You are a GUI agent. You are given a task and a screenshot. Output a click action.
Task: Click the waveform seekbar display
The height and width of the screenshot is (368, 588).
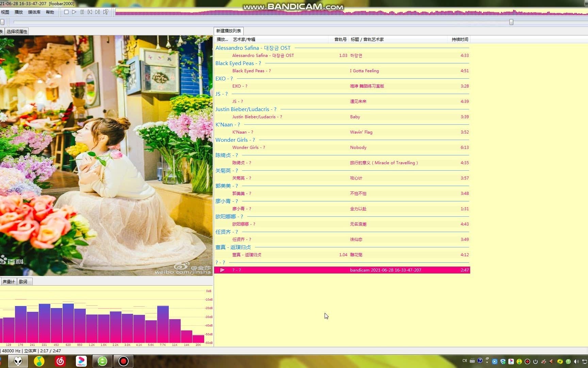(x=352, y=13)
